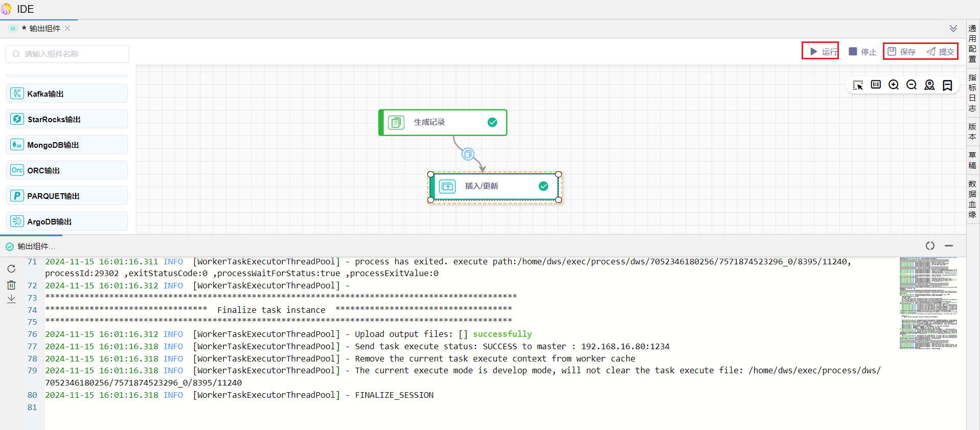
Task: Zoom out on the canvas
Action: [x=911, y=85]
